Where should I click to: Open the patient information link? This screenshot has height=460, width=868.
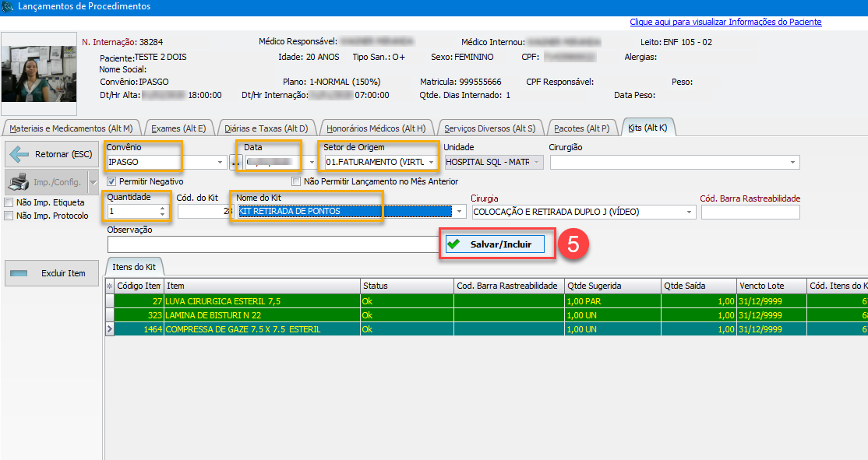click(725, 23)
